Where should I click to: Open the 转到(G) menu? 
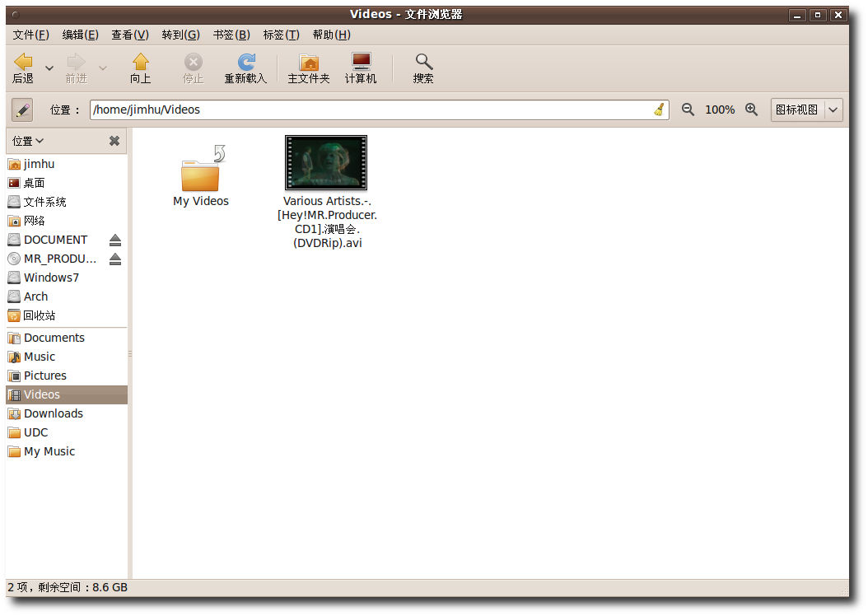(x=181, y=35)
